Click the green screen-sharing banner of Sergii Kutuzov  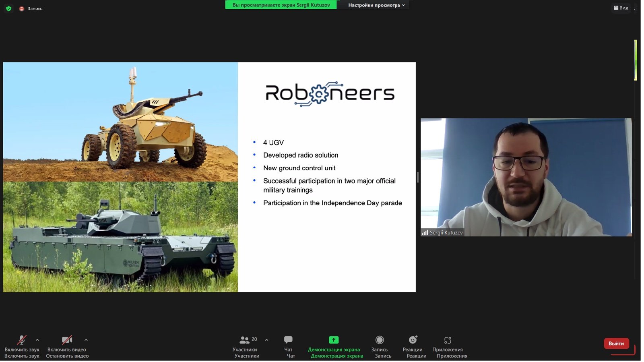coord(281,5)
